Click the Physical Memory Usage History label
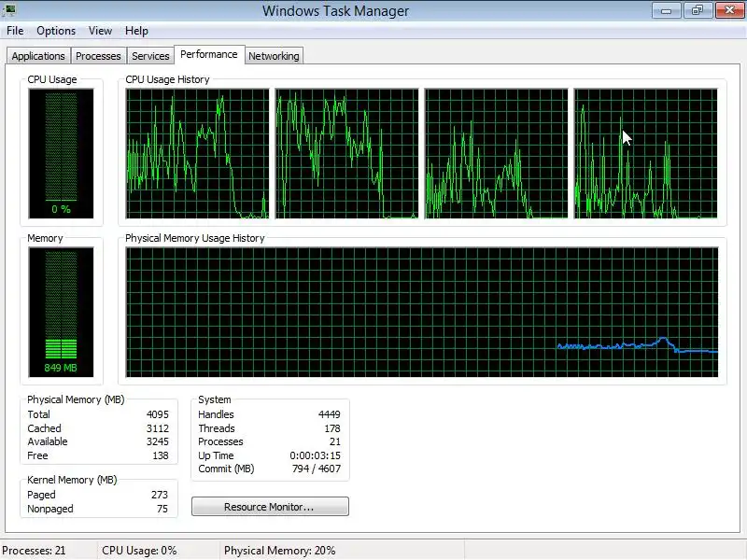Viewport: 747px width, 560px height. coord(195,238)
